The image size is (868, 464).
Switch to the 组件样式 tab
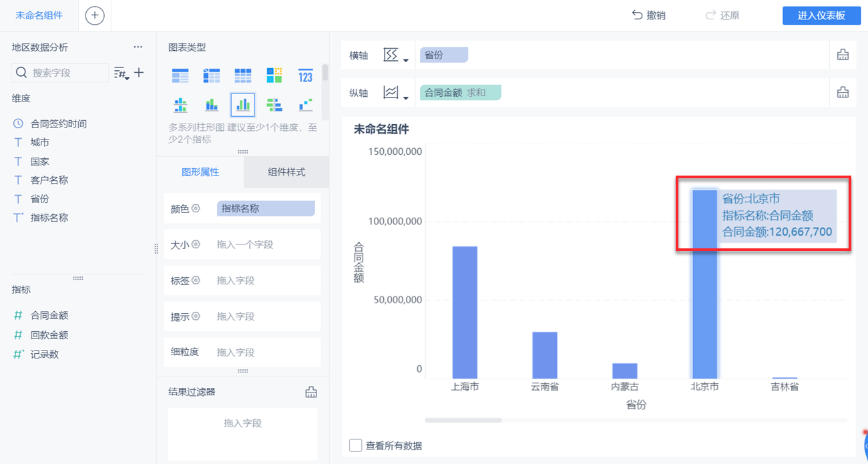[286, 172]
